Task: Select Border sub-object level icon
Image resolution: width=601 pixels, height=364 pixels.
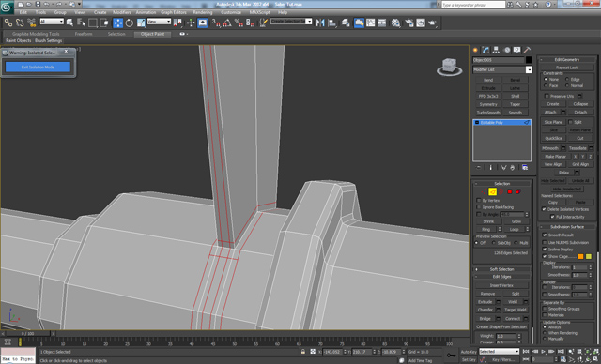Action: pos(501,191)
